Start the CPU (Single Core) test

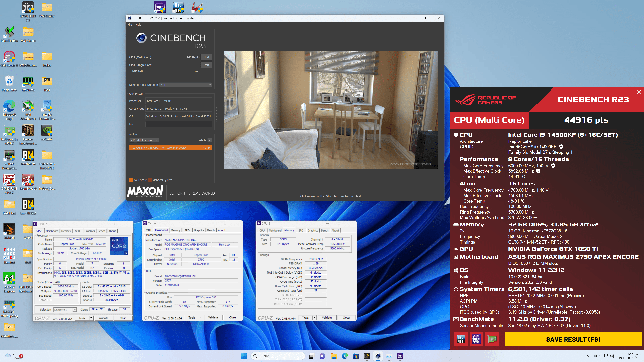[x=206, y=65]
